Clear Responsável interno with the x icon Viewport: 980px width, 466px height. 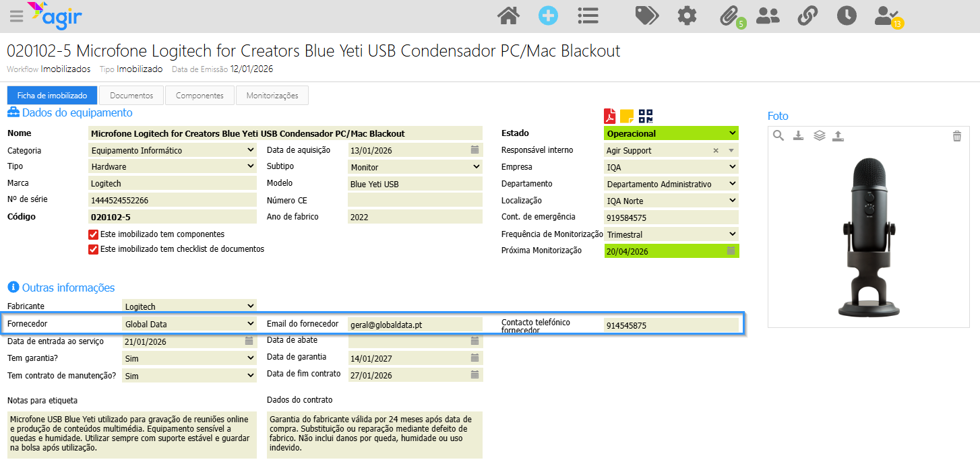(716, 150)
